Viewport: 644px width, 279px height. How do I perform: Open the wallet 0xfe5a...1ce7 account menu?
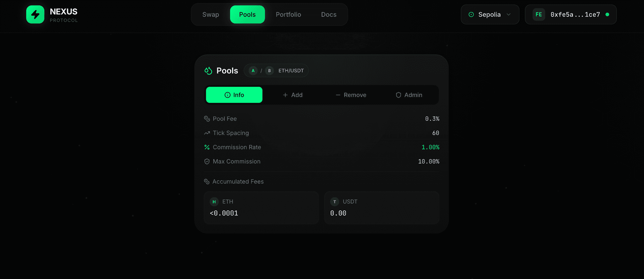point(575,14)
